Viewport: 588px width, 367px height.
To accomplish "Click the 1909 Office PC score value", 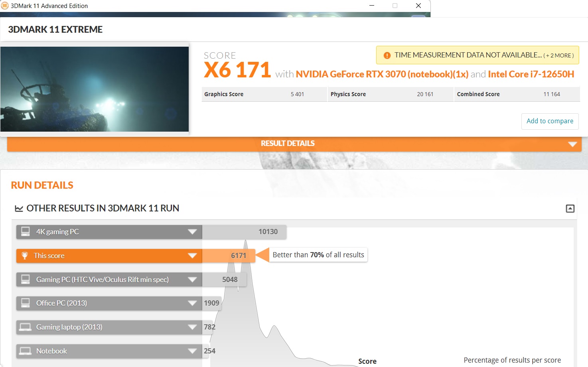I will click(211, 303).
